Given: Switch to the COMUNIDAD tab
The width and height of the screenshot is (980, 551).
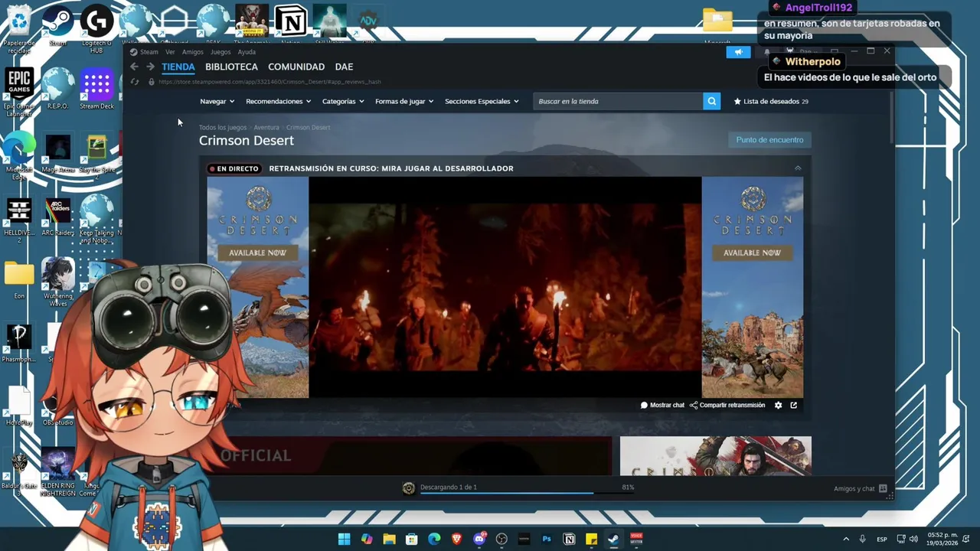Looking at the screenshot, I should click(x=296, y=67).
